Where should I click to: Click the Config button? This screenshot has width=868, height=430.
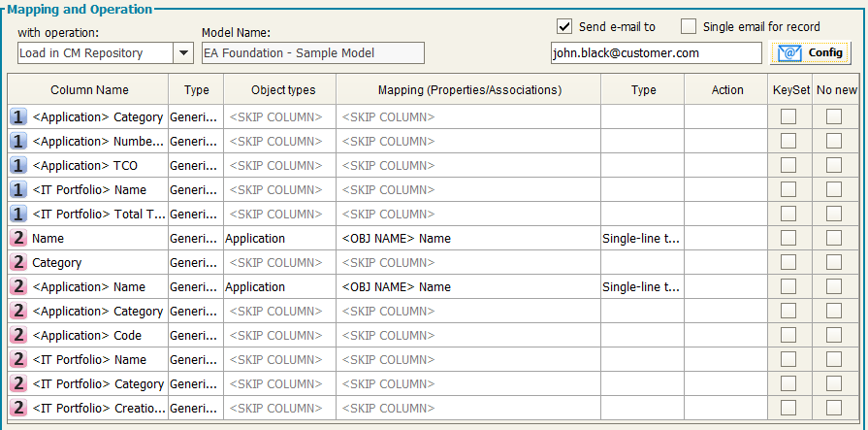811,53
